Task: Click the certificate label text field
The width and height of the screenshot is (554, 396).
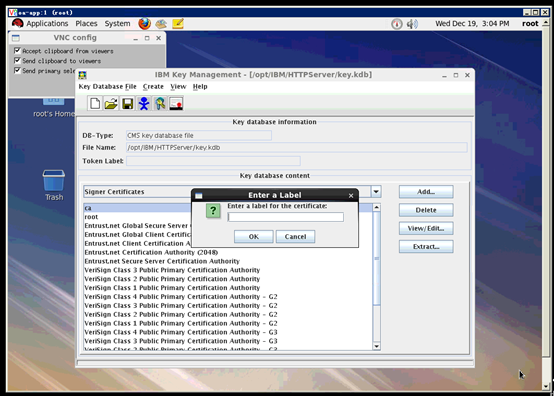Action: (285, 217)
